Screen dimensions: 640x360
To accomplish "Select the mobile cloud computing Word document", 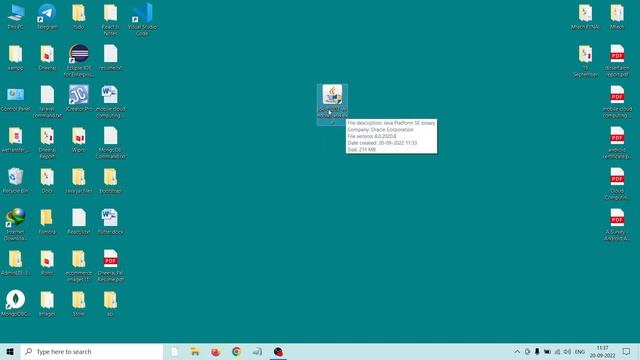I will coord(110,101).
